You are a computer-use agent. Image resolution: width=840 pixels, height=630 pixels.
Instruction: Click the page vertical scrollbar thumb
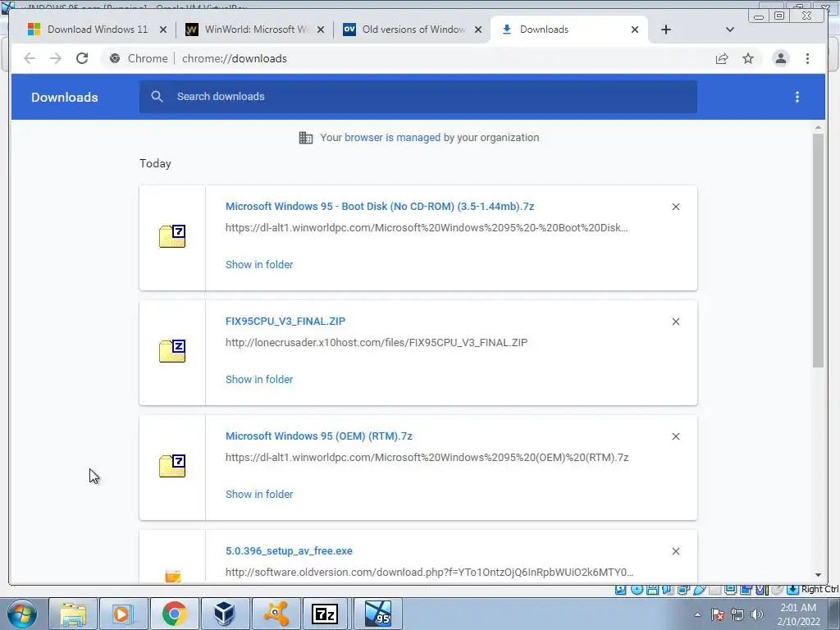point(818,250)
